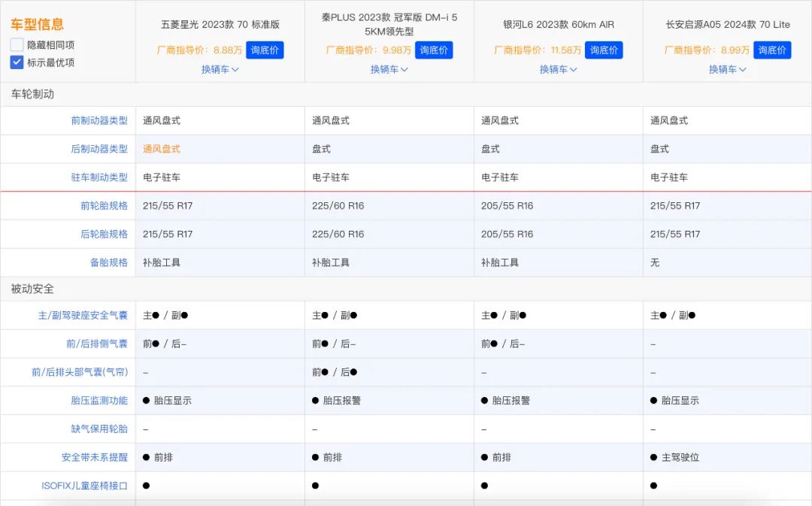Click 胎压报警 in the 秦PLUS column
812x506 pixels.
pos(342,401)
